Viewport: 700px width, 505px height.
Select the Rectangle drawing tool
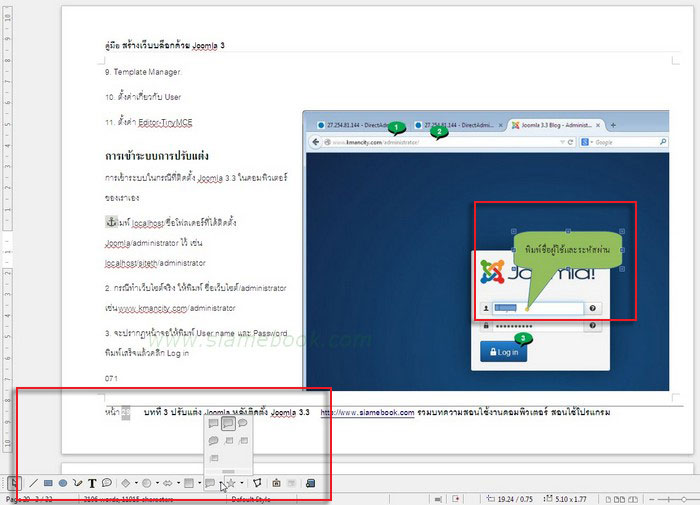coord(48,483)
